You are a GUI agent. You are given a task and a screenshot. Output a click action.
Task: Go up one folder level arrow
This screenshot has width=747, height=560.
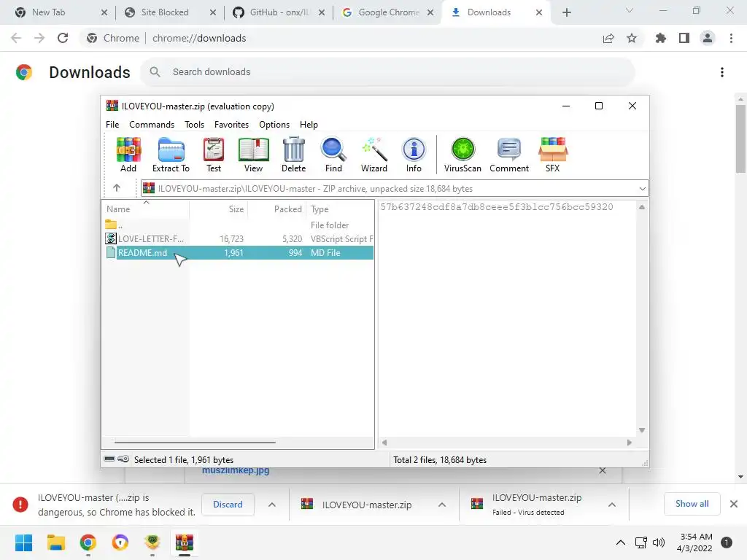[x=117, y=188]
